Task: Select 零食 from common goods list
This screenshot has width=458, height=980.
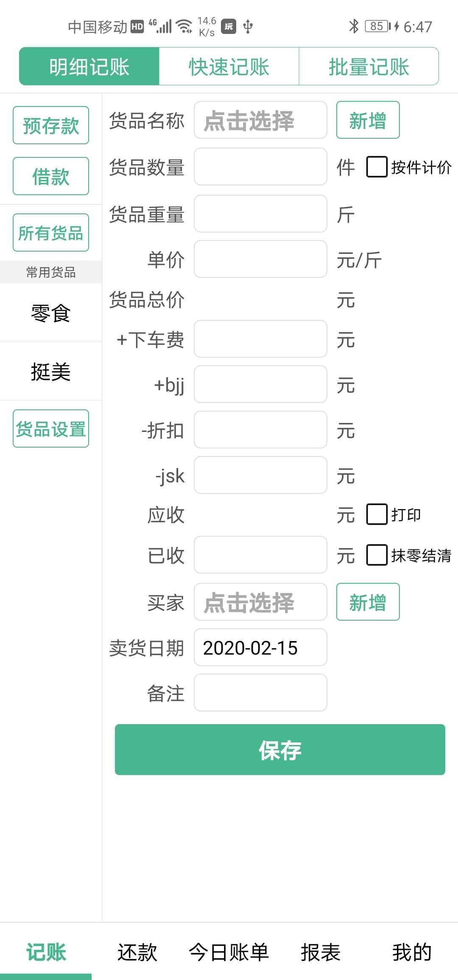Action: (x=51, y=313)
